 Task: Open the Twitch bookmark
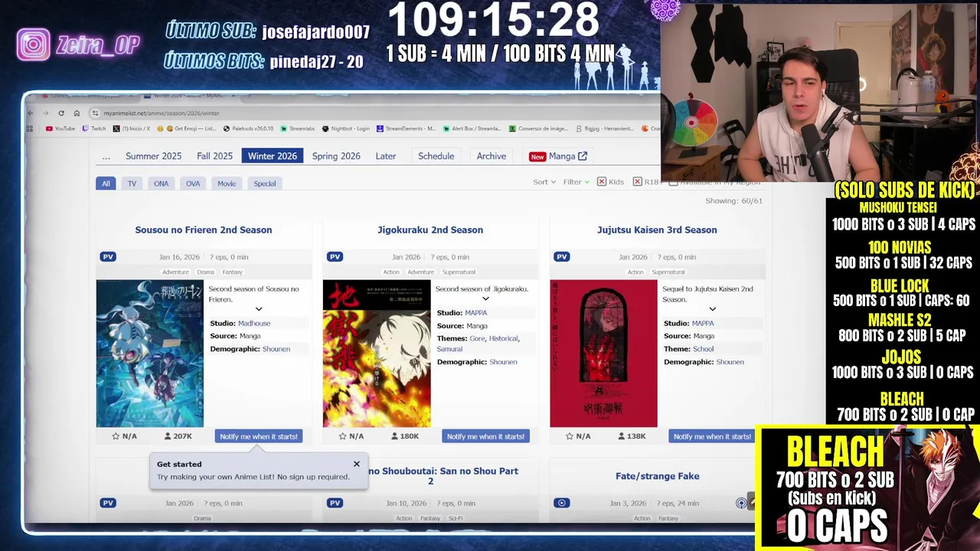coord(94,129)
